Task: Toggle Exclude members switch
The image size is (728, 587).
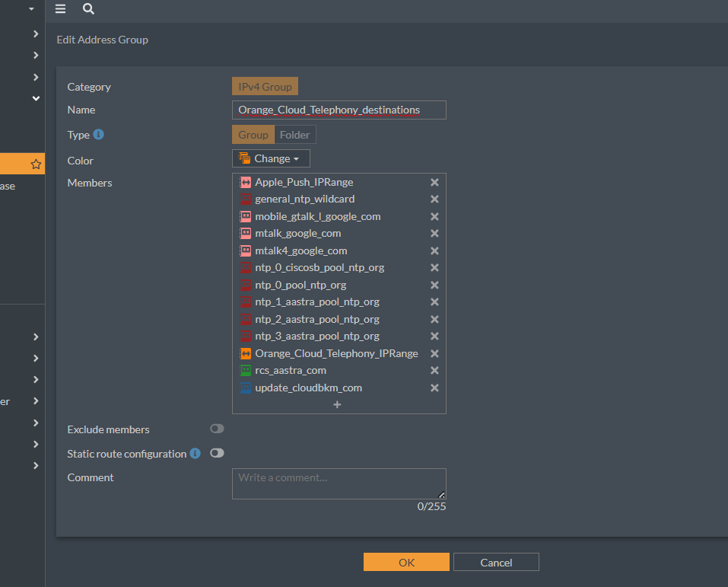Action: [x=217, y=429]
